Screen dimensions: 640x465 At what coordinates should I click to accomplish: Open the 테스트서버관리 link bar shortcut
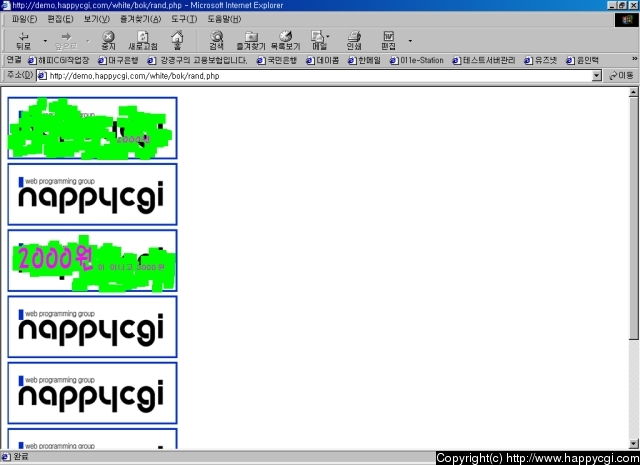tap(484, 60)
